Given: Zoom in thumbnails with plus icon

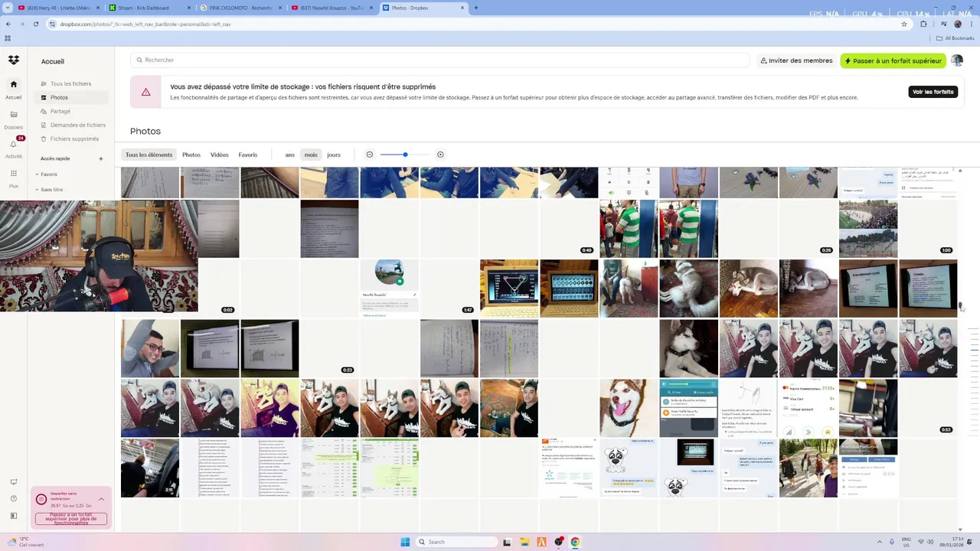Looking at the screenshot, I should [440, 155].
